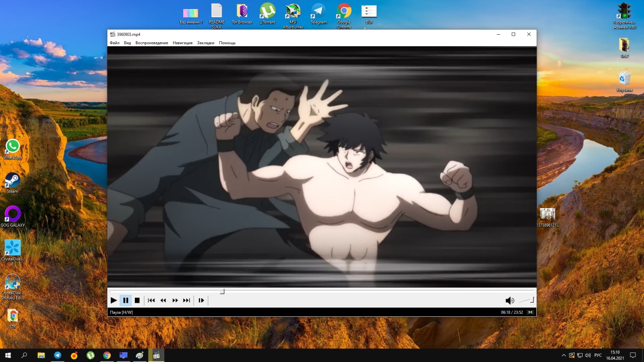This screenshot has width=644, height=362.
Task: Open MSI Afterburner desktop shortcut
Action: 293,16
